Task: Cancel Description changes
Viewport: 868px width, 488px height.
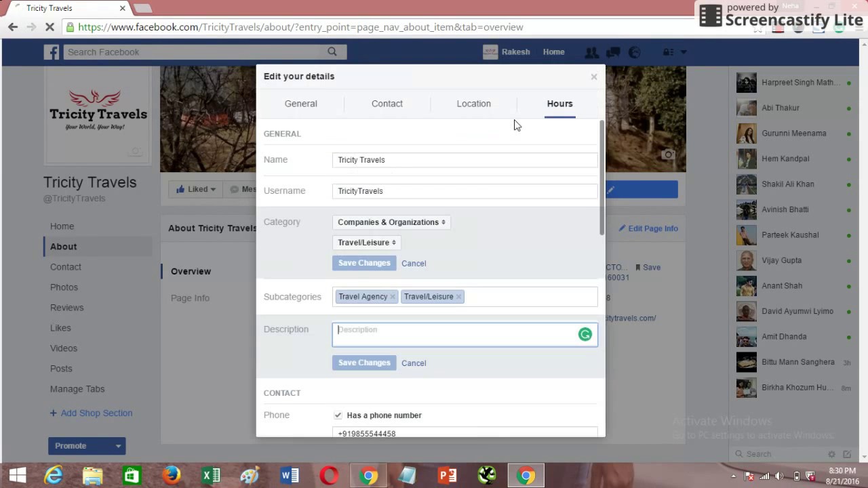Action: [414, 363]
